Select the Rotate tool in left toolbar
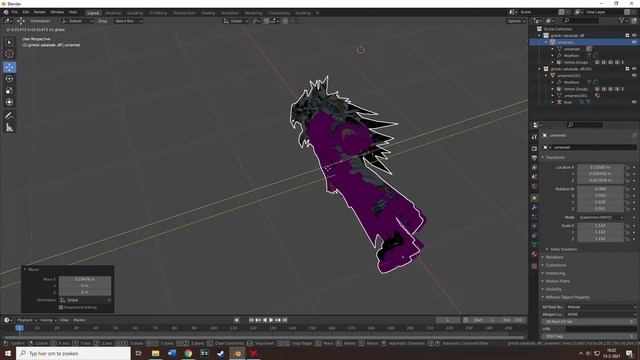 [9, 79]
